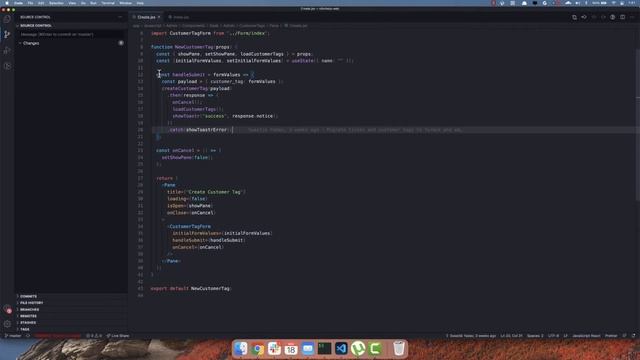The image size is (640, 360).
Task: Open Finder from the Dock
Action: (241, 349)
